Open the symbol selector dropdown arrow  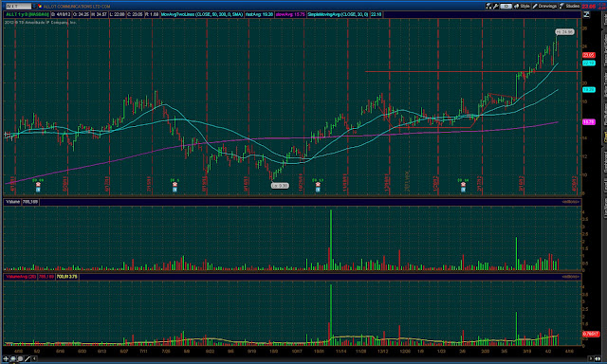(x=34, y=7)
